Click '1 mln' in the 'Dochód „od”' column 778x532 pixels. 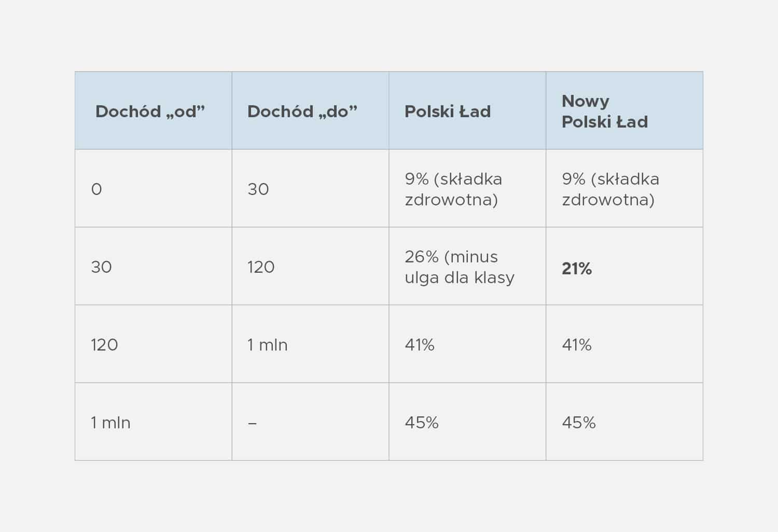point(110,423)
